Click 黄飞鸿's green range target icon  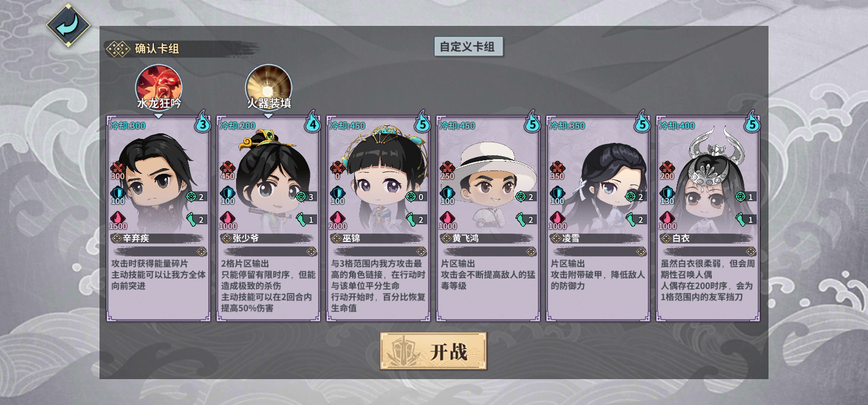tap(521, 196)
